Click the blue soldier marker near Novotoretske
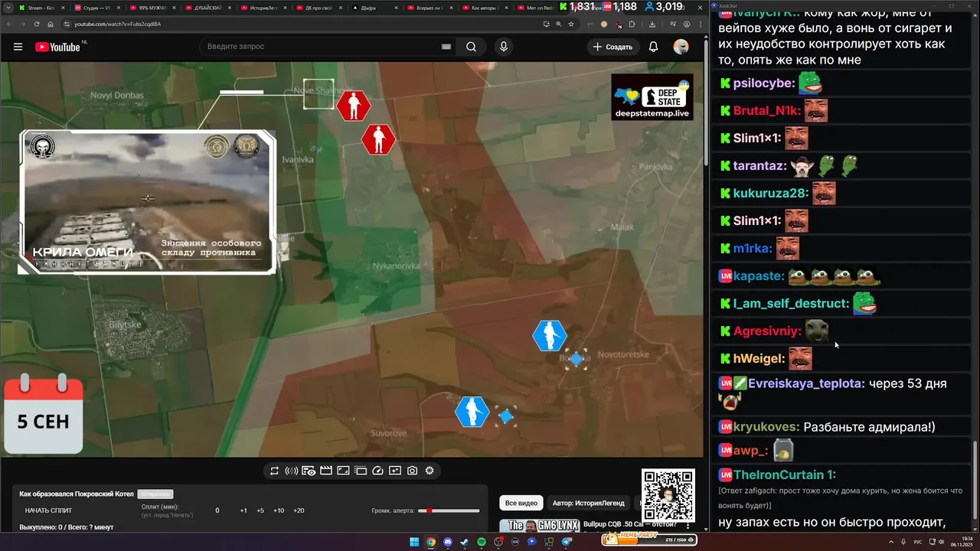This screenshot has height=551, width=980. (x=549, y=336)
